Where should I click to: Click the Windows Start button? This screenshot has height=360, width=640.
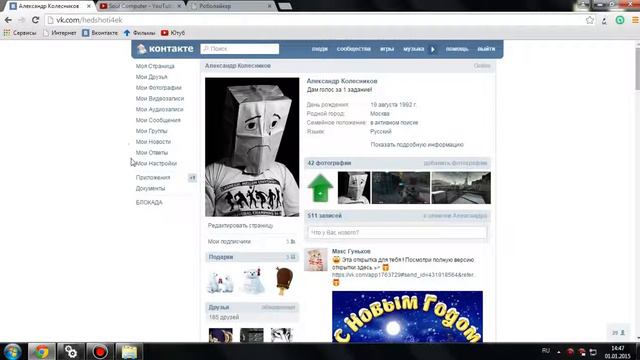point(12,351)
